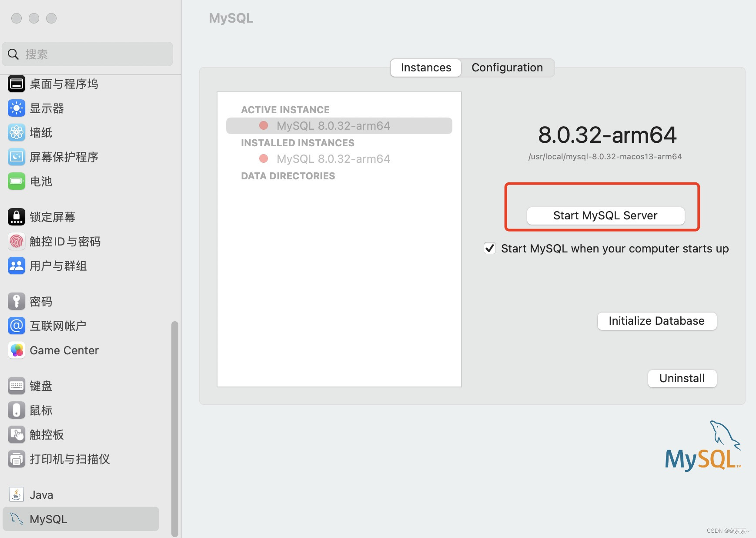The image size is (756, 538).
Task: Click the ACTIVE INSTANCE heading
Action: coord(285,110)
